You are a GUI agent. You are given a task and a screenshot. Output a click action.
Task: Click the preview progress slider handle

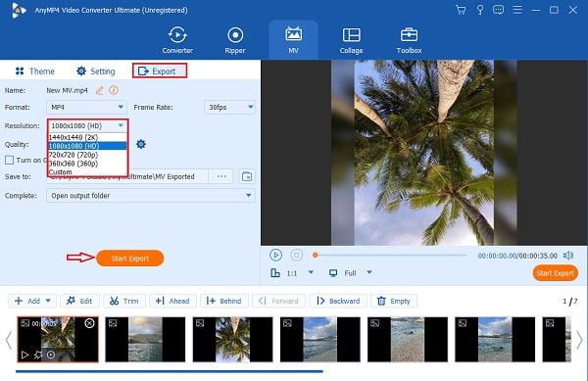click(x=316, y=255)
